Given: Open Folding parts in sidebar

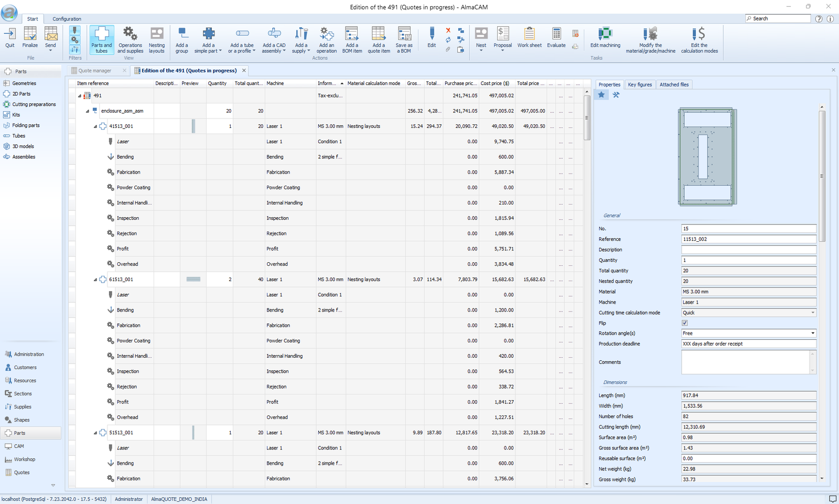Looking at the screenshot, I should tap(26, 125).
